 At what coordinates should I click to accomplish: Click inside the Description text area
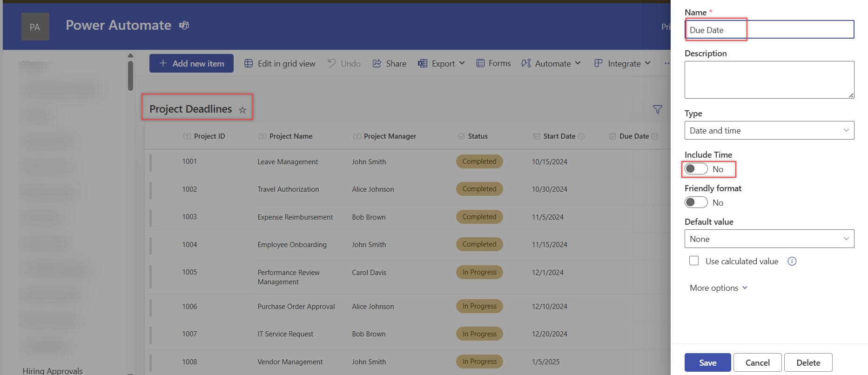pos(769,80)
